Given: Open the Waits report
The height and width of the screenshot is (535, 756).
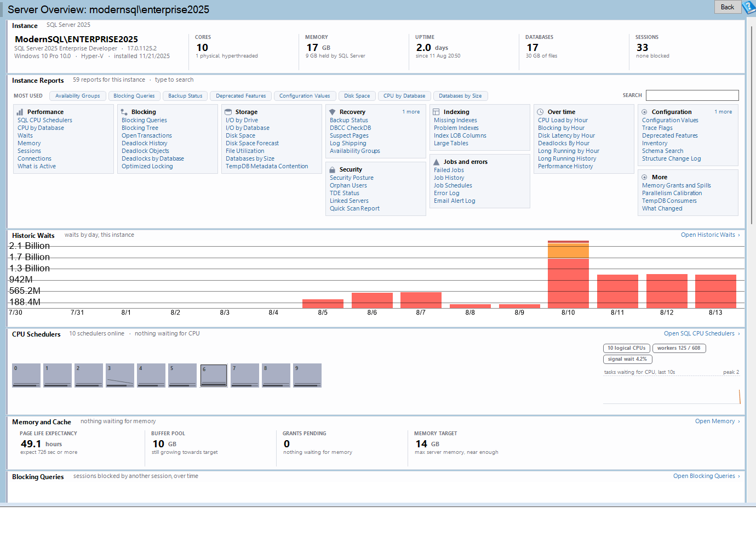Looking at the screenshot, I should pyautogui.click(x=25, y=135).
